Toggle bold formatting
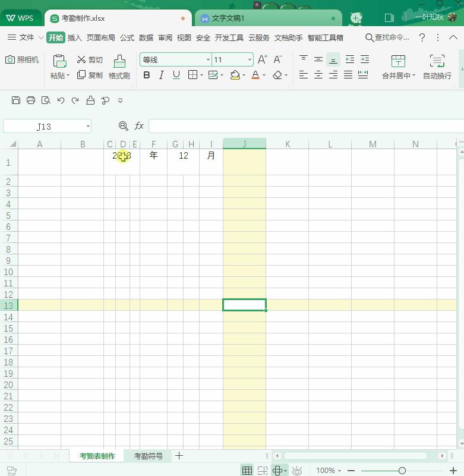This screenshot has width=464, height=476. [147, 75]
